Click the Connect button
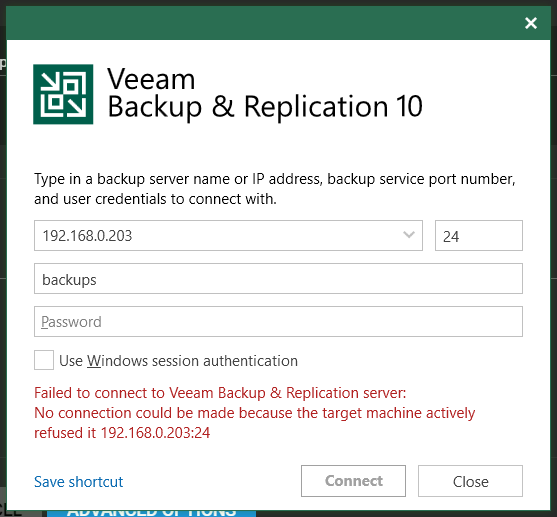This screenshot has width=557, height=517. tap(353, 481)
